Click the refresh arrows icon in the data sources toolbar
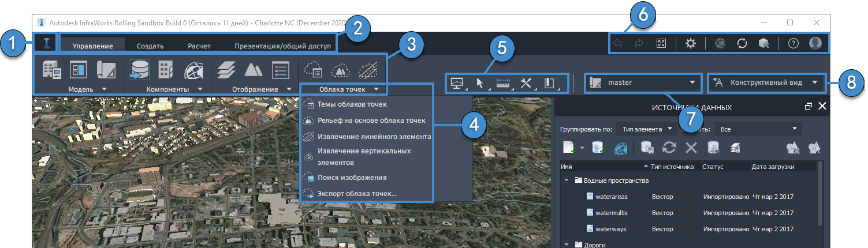This screenshot has width=868, height=248. [669, 148]
